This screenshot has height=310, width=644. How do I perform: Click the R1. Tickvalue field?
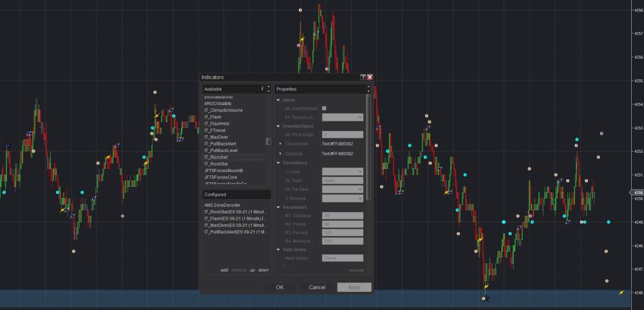point(343,216)
